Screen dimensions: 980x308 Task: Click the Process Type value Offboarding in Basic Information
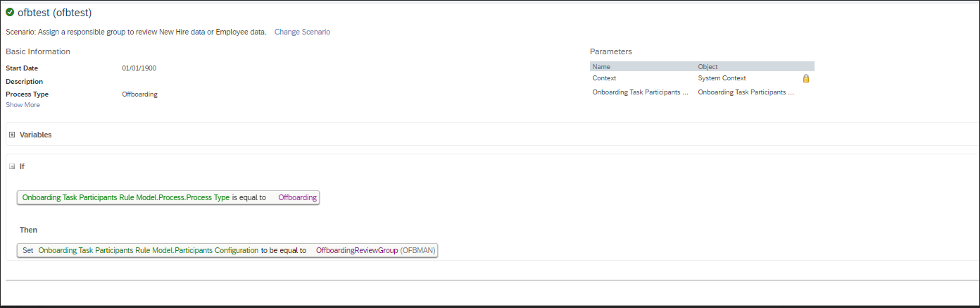tap(139, 94)
